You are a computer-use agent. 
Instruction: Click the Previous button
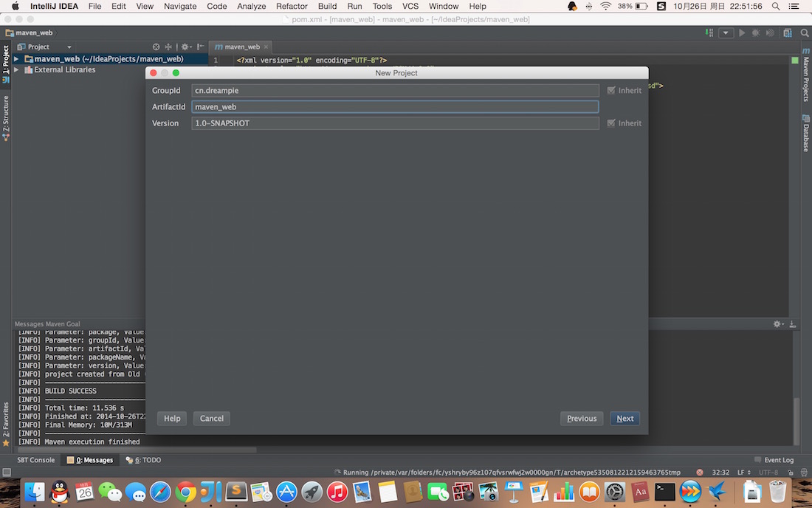(x=582, y=419)
